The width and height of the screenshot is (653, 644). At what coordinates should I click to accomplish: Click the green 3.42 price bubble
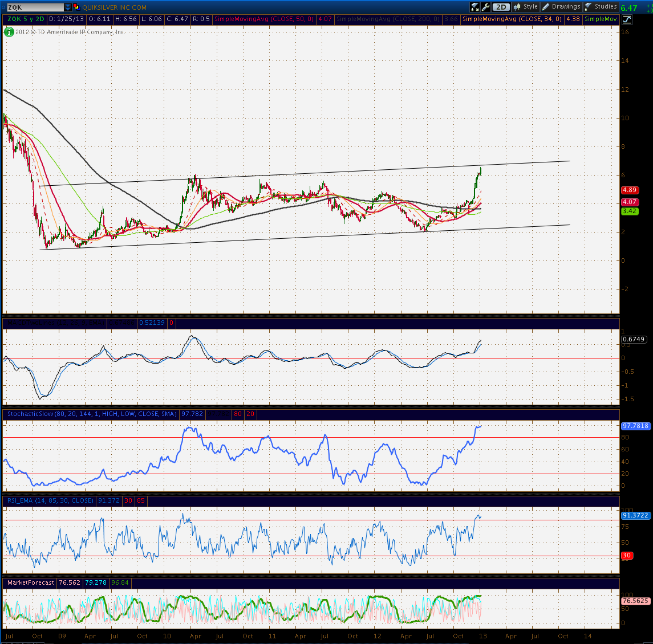629,211
